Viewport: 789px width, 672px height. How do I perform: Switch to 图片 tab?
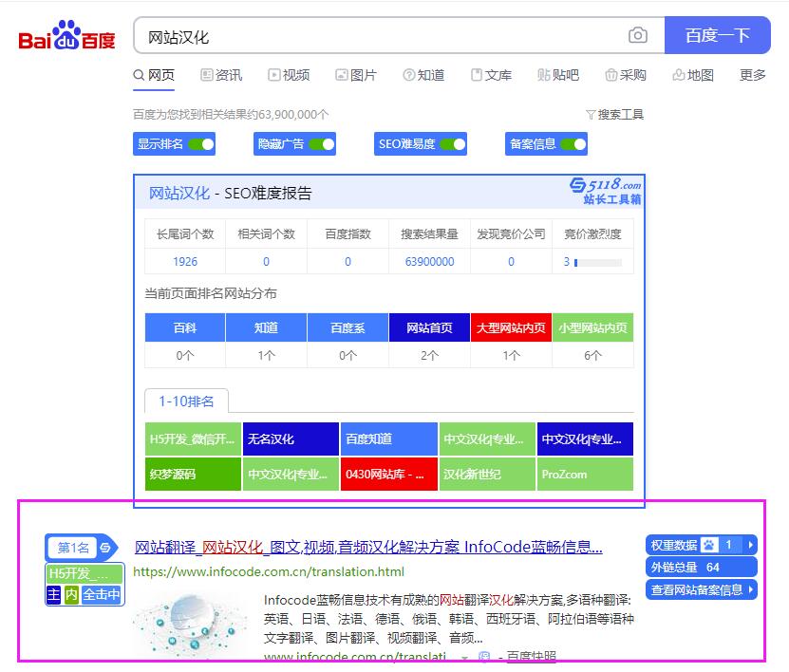[356, 75]
